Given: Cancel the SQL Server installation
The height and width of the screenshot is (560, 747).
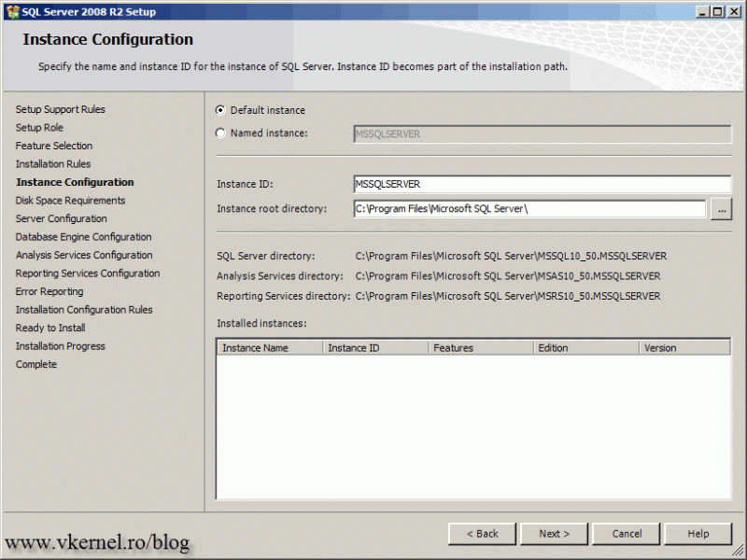Looking at the screenshot, I should (626, 533).
